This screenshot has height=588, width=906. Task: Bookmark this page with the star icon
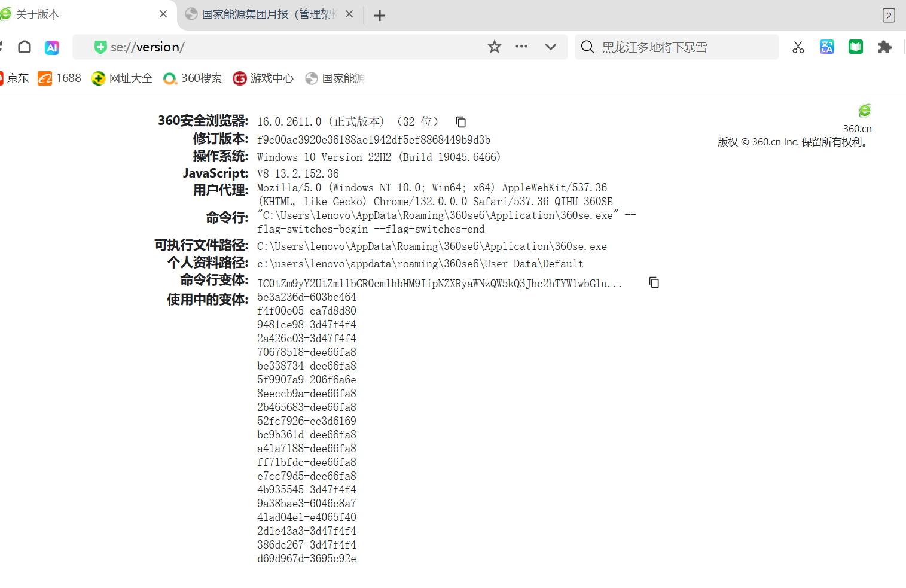[x=494, y=47]
